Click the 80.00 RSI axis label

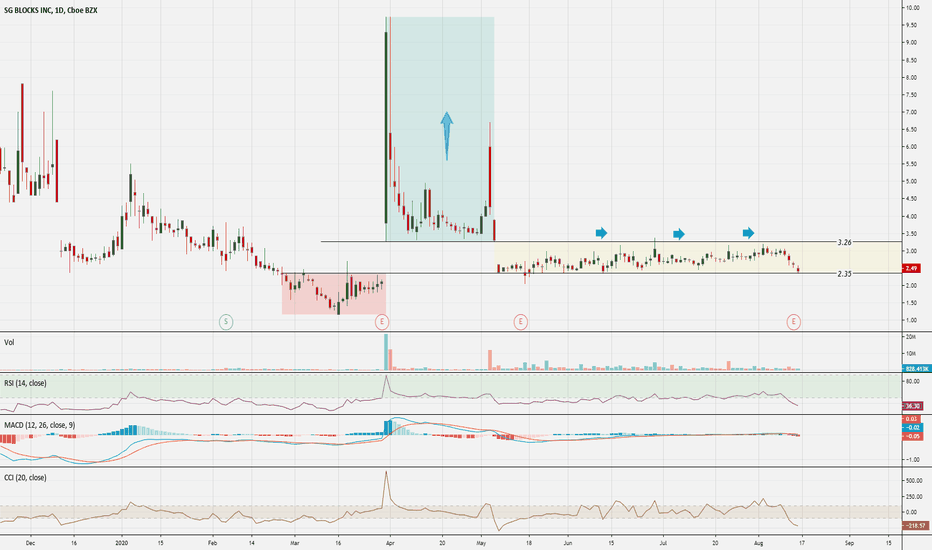[x=912, y=382]
